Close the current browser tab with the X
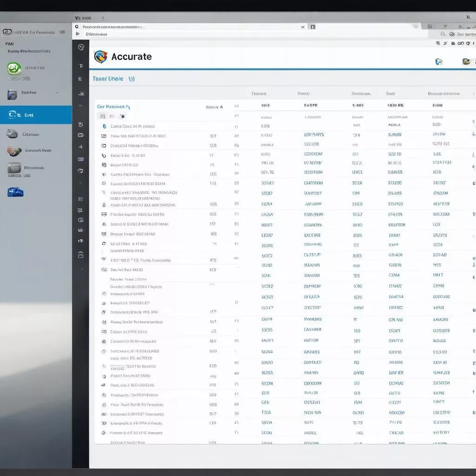This screenshot has width=476, height=476. coord(303,27)
